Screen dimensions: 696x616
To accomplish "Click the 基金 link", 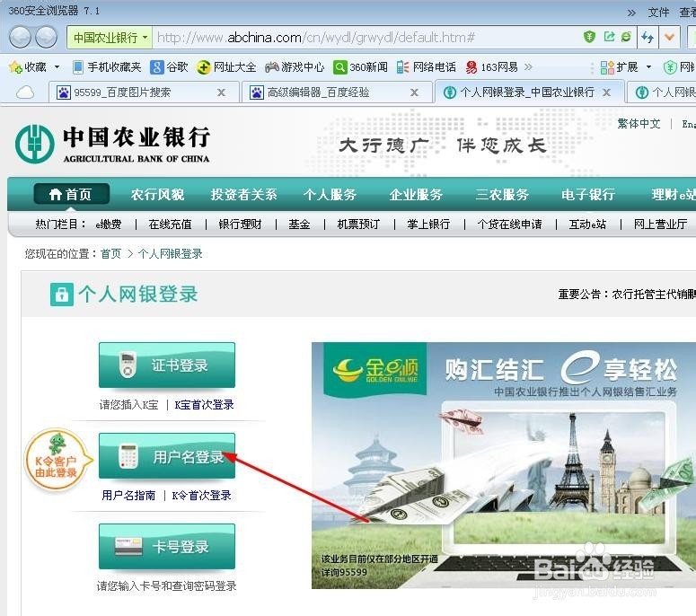I will (x=299, y=224).
